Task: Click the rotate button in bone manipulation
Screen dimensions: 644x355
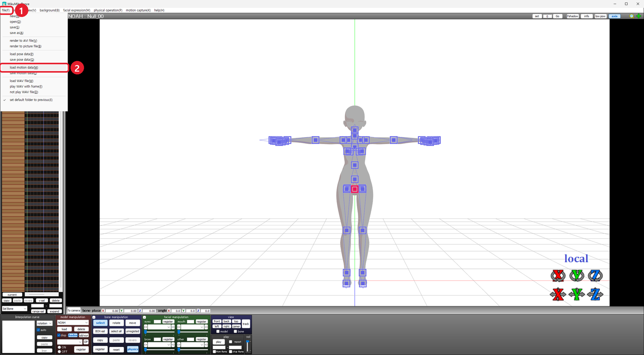Action: pos(116,323)
